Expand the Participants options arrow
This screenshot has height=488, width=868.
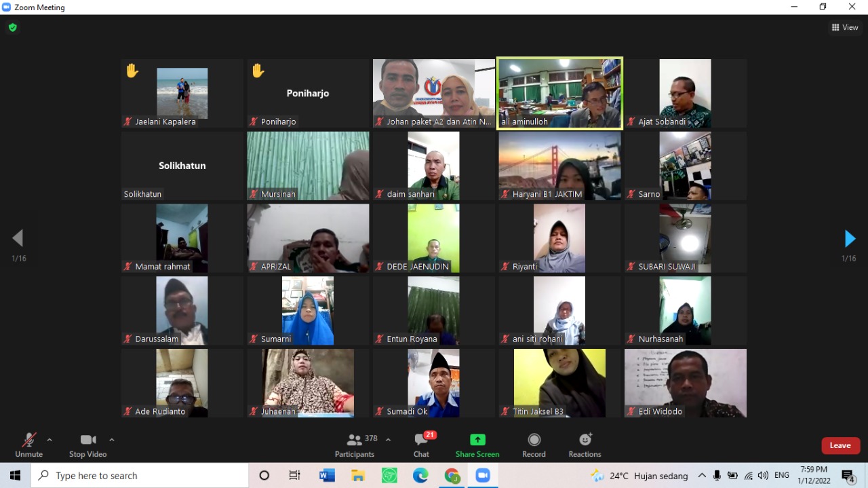tap(388, 440)
